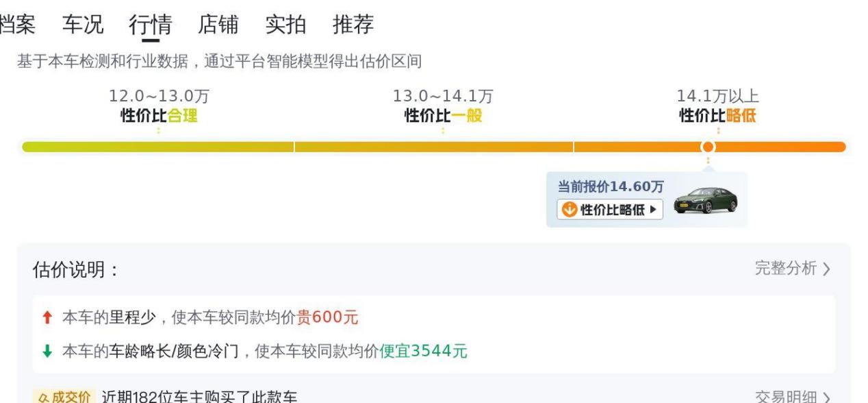Click the green down-arrow icon for car age
Image resolution: width=868 pixels, height=403 pixels.
(x=47, y=352)
